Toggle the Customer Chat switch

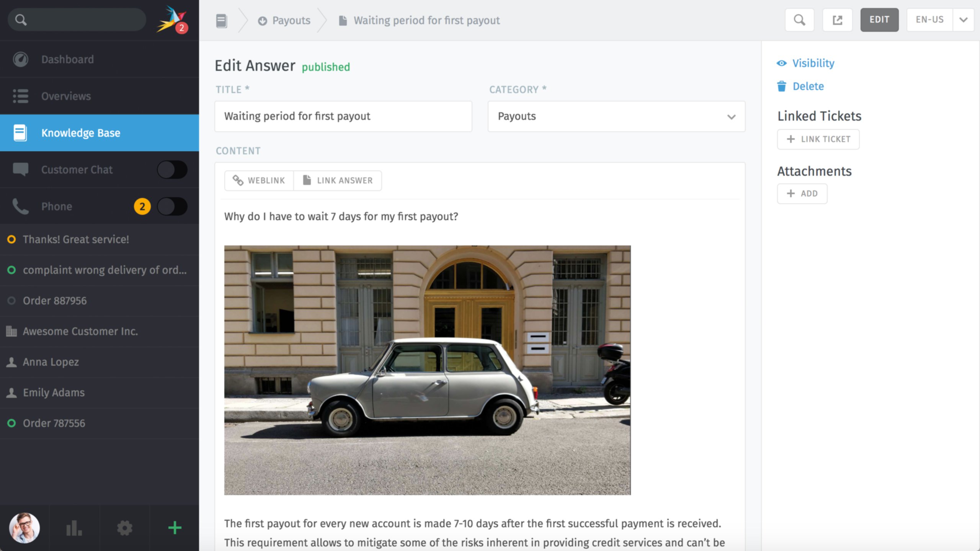(172, 170)
